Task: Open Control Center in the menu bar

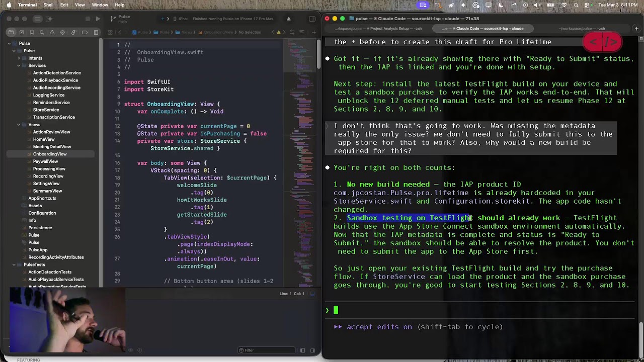Action: point(588,5)
